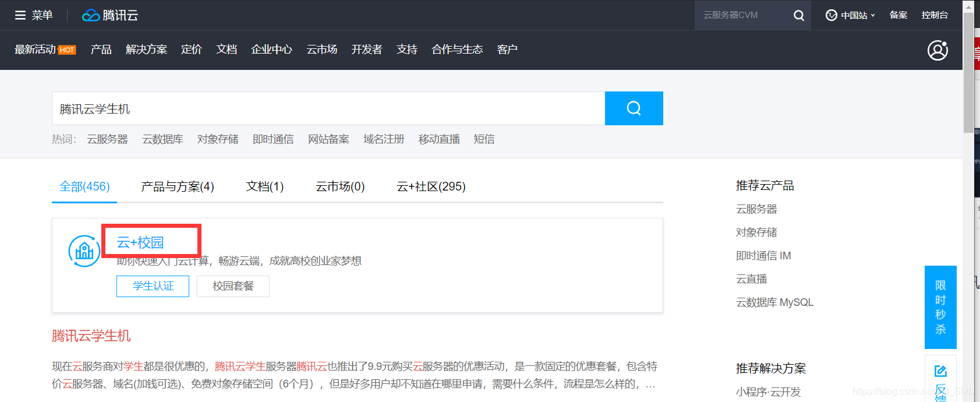This screenshot has height=402, width=980.
Task: Open 云市场 in navigation bar
Action: click(322, 50)
